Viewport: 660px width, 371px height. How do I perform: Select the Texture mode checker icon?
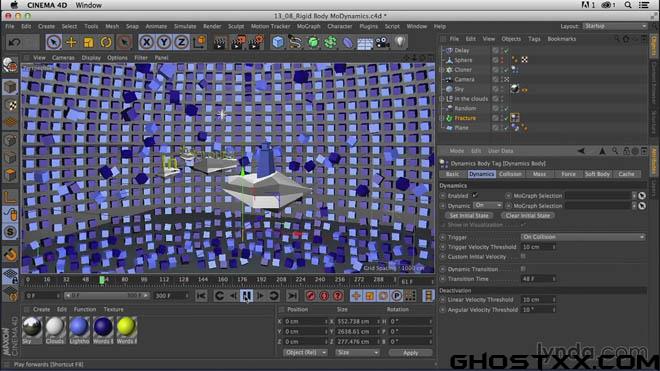[x=11, y=105]
